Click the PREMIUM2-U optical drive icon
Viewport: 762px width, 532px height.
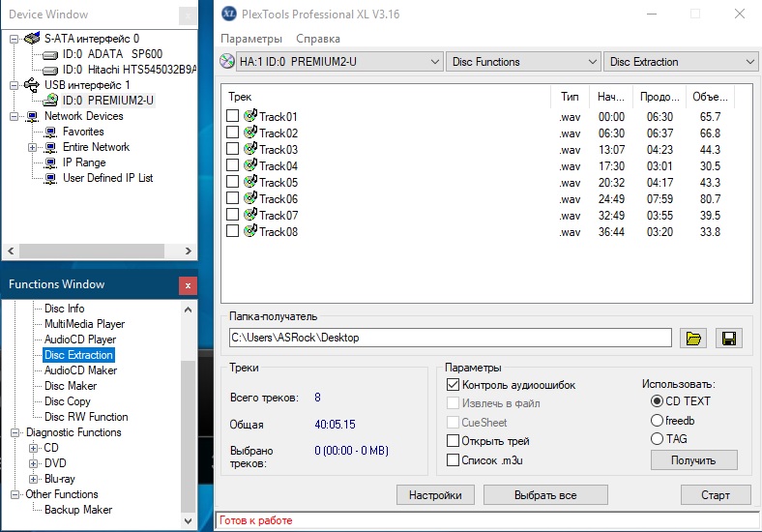pyautogui.click(x=50, y=101)
